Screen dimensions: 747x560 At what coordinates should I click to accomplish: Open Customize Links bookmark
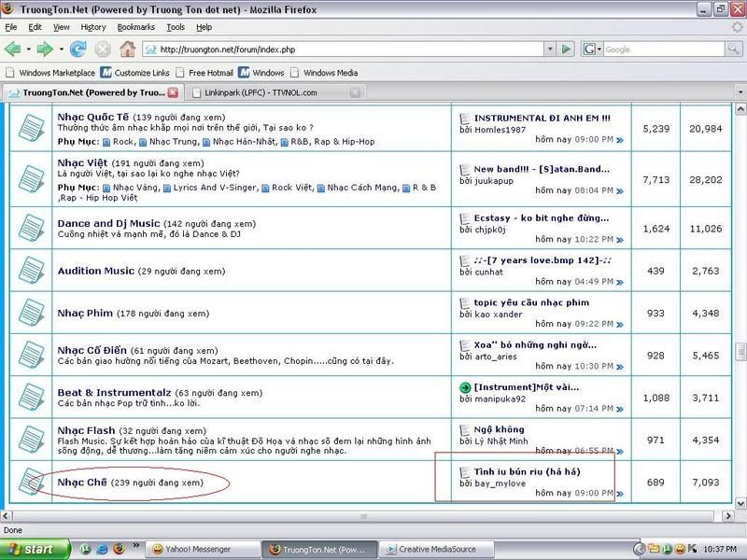coord(135,73)
